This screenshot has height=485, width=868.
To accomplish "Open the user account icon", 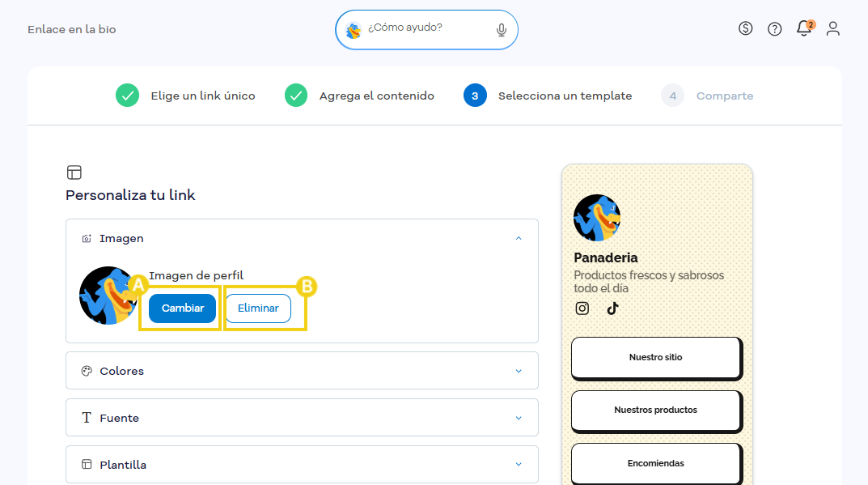I will [x=832, y=29].
